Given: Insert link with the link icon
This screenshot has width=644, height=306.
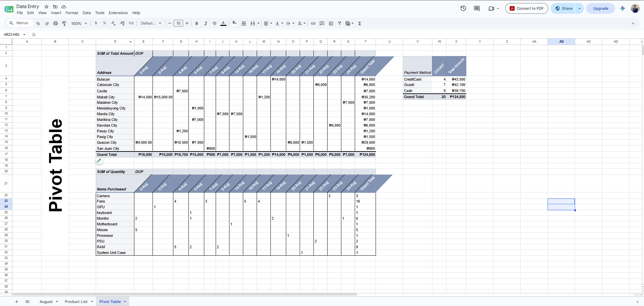Looking at the screenshot, I should pos(313,24).
